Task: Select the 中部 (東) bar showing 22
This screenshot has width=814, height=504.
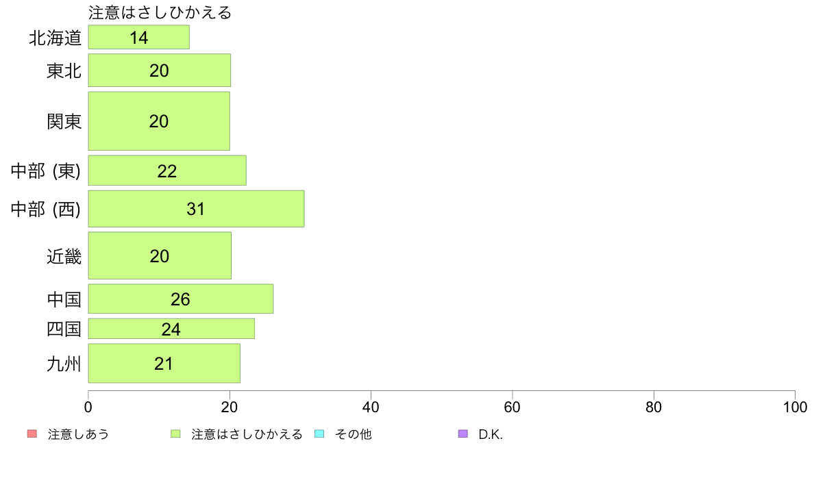Action: [167, 171]
